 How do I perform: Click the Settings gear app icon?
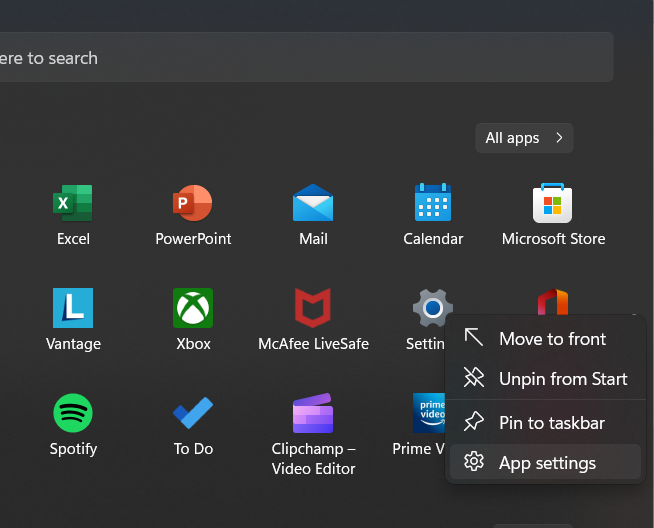pyautogui.click(x=432, y=307)
